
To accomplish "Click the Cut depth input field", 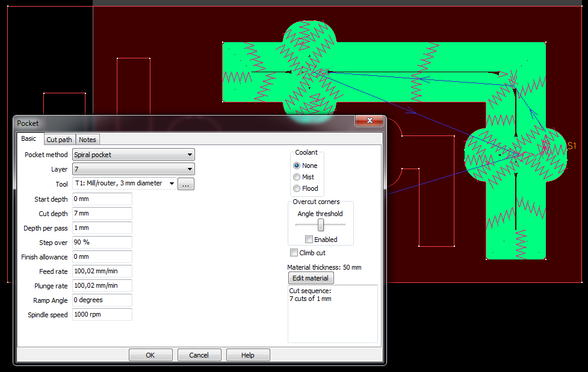I will click(x=102, y=214).
